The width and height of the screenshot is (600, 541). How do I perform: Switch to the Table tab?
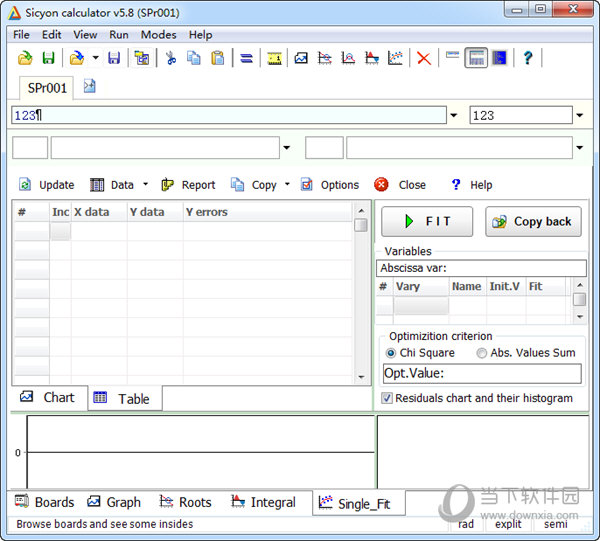tap(124, 399)
